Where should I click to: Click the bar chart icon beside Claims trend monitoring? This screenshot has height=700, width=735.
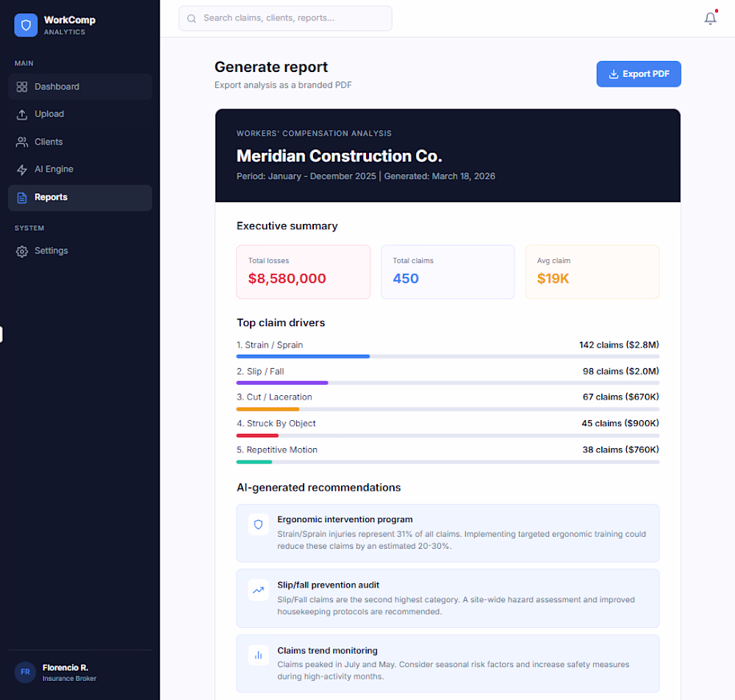click(258, 655)
